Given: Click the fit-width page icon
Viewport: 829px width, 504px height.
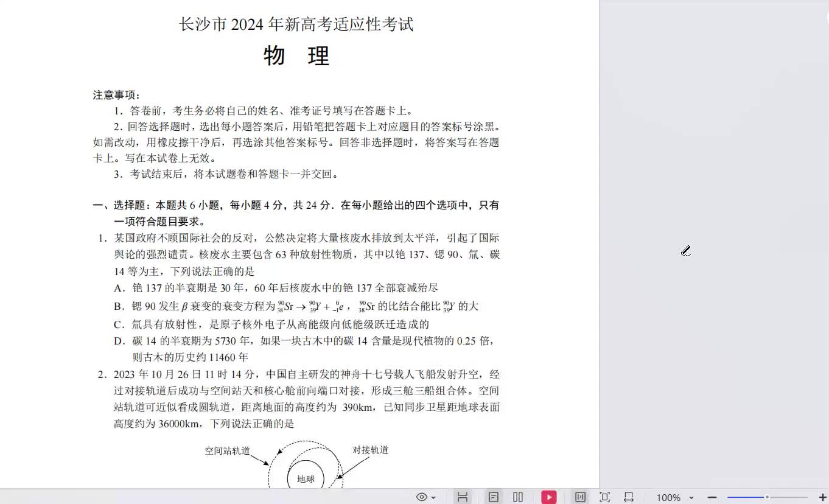Looking at the screenshot, I should (x=629, y=497).
